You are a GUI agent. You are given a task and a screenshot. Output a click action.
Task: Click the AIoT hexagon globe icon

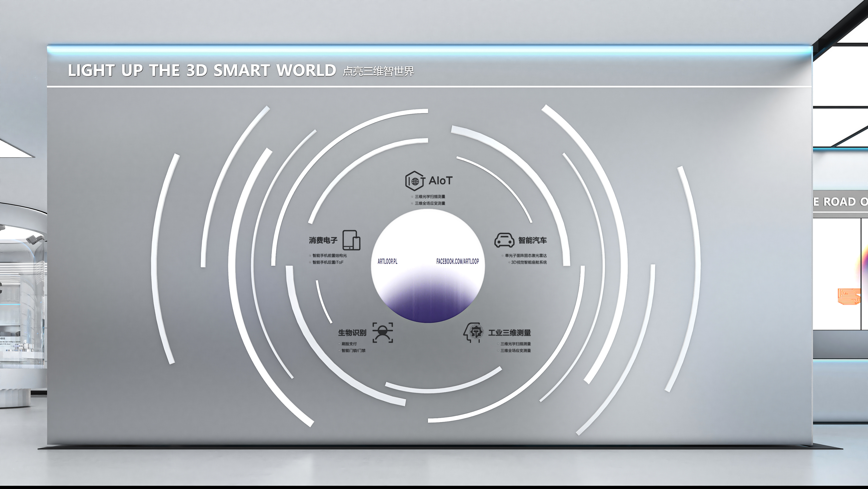(414, 181)
